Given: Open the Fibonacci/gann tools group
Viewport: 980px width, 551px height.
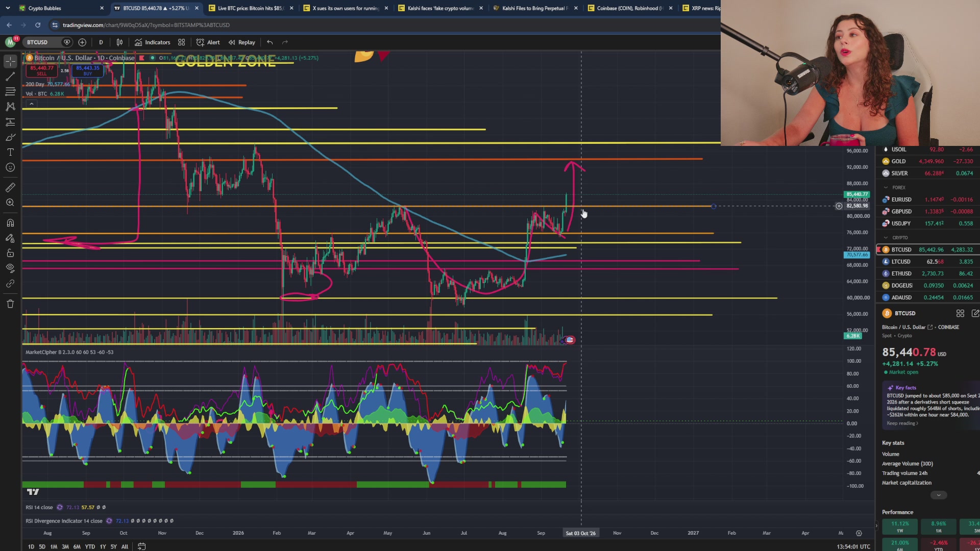Looking at the screenshot, I should (x=10, y=92).
